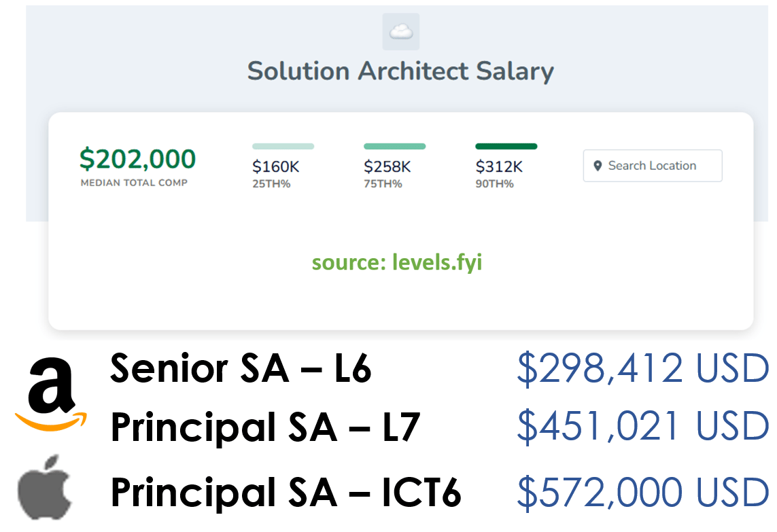Screen dimensions: 777x532
Task: Click the Solution Architect Salary heading
Action: click(x=400, y=71)
